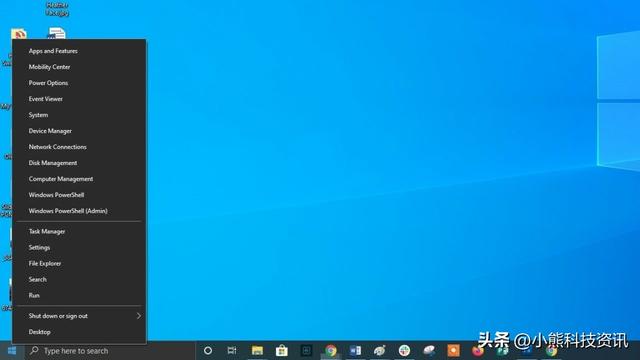Open the green P taskbar application
640x360 pixels.
click(502, 351)
